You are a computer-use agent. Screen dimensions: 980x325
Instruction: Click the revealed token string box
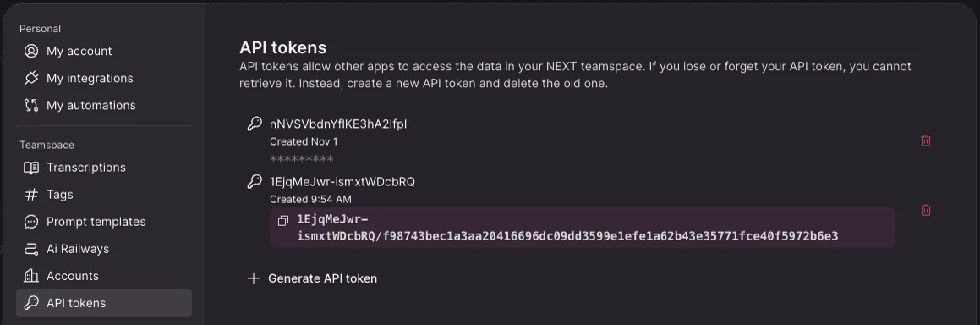click(x=582, y=228)
